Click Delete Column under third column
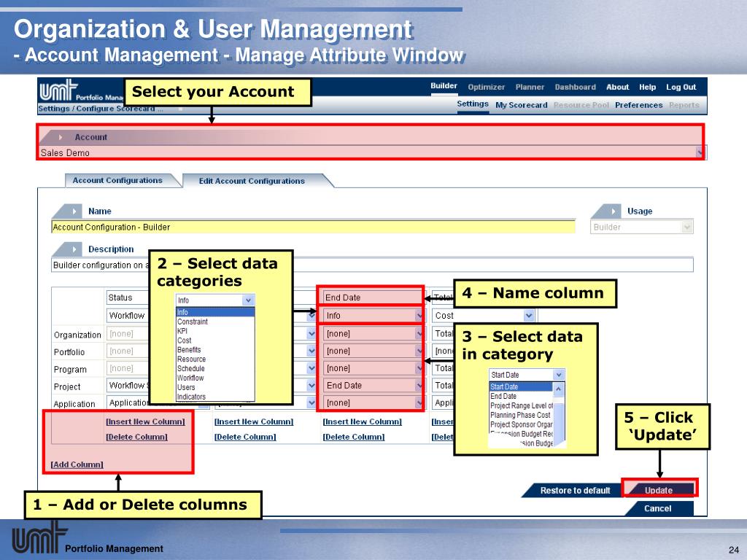Viewport: 747px width, 560px height. [x=354, y=437]
